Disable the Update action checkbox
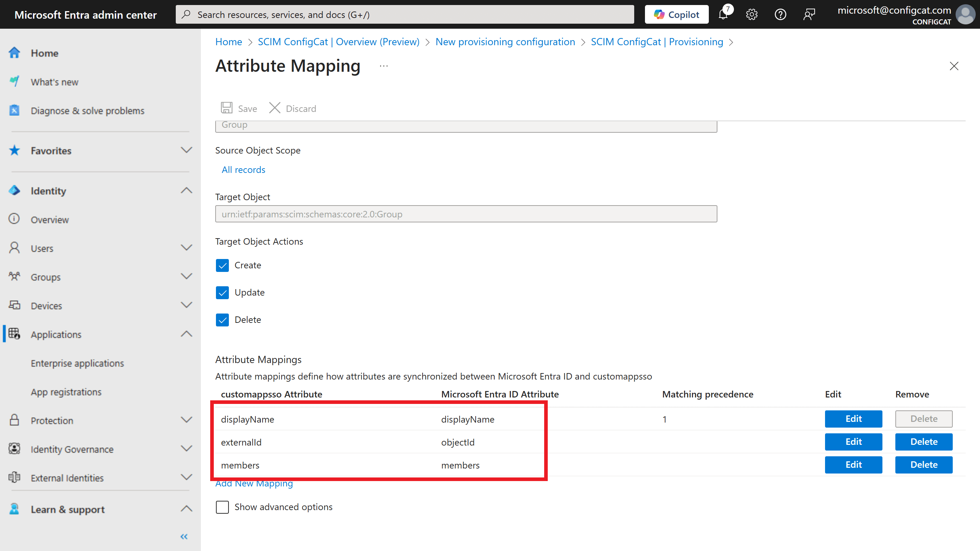980x551 pixels. point(222,293)
